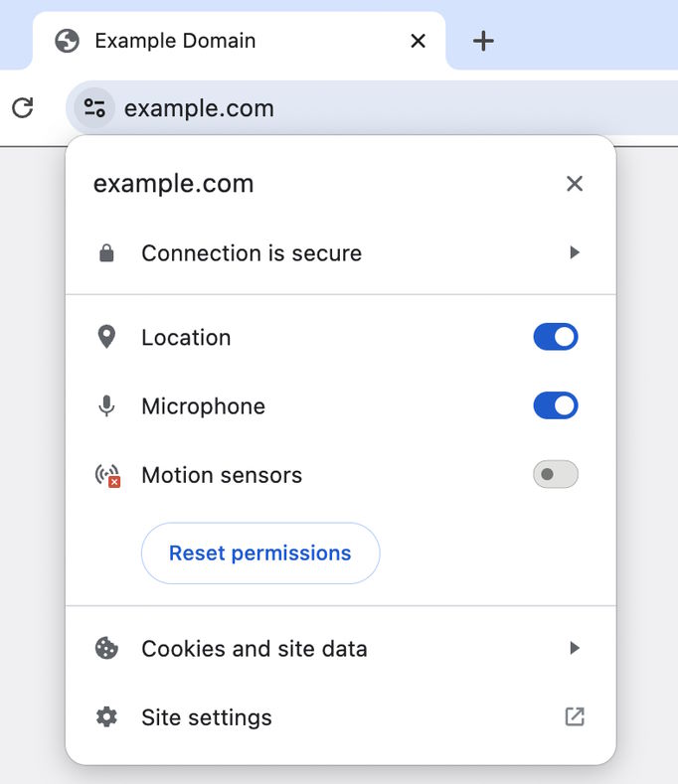The height and width of the screenshot is (784, 678).
Task: Reload the page with the refresh icon
Action: click(x=23, y=107)
